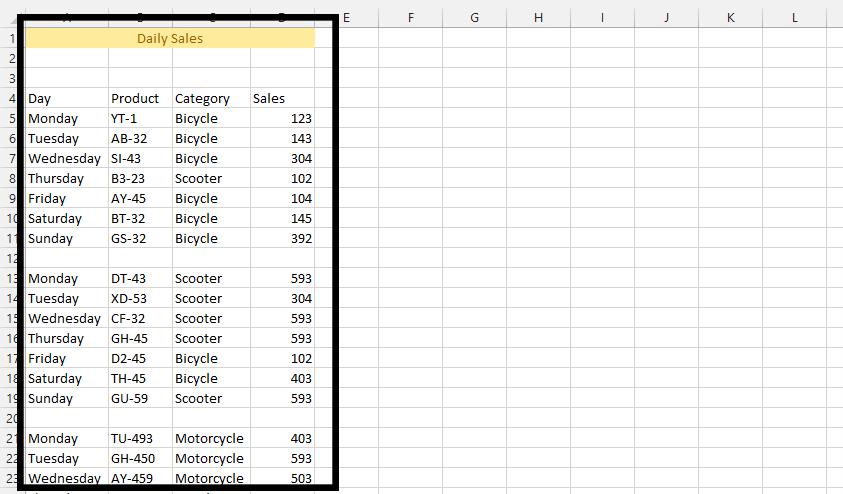Select column K header
The width and height of the screenshot is (843, 494).
coord(731,18)
